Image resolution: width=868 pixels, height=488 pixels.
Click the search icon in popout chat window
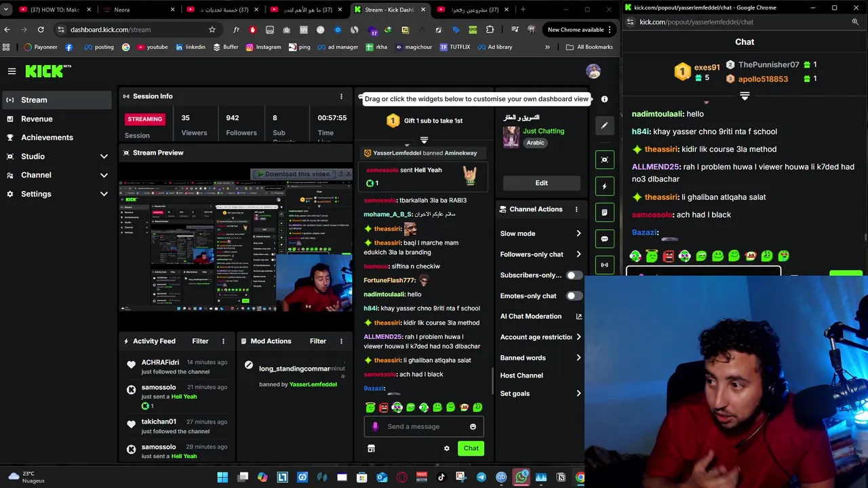pyautogui.click(x=855, y=22)
